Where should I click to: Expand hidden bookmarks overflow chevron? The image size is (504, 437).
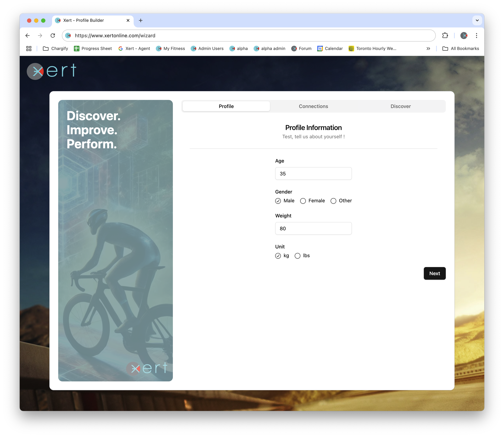pos(428,49)
